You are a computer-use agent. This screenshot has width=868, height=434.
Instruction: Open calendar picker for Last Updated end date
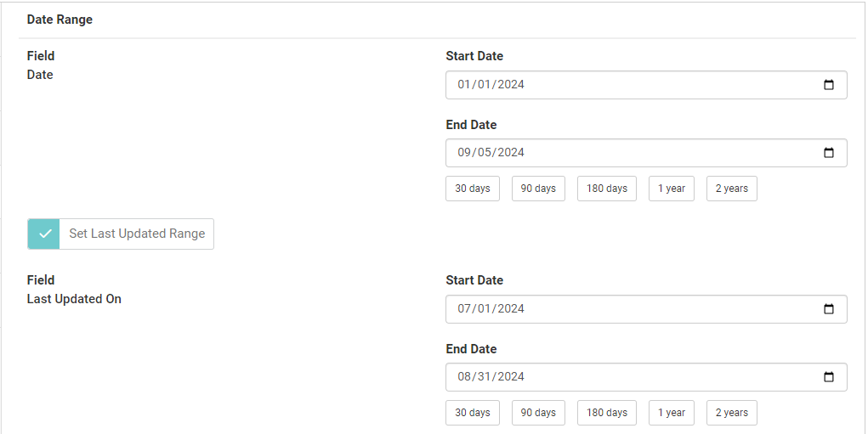coord(829,377)
